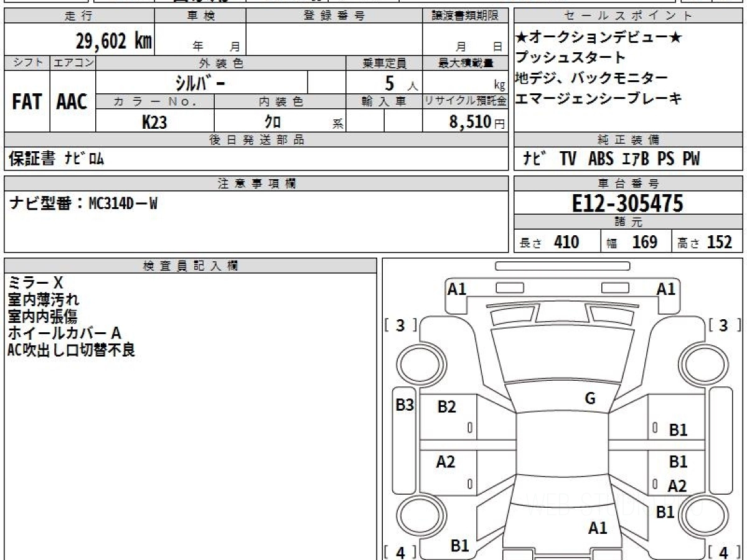Click the 走行 column header
The width and height of the screenshot is (747, 560).
click(78, 16)
